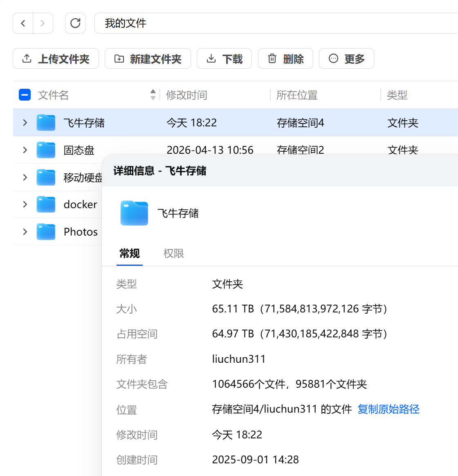Click the Photos folder icon

pyautogui.click(x=46, y=231)
